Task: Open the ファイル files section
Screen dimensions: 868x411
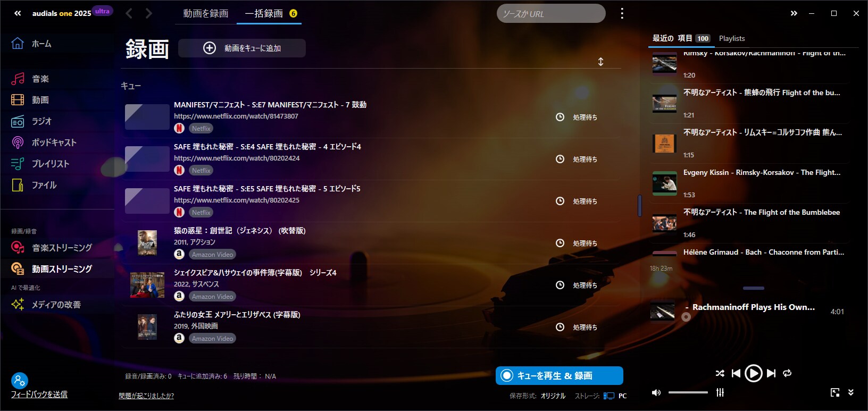Action: [x=34, y=185]
